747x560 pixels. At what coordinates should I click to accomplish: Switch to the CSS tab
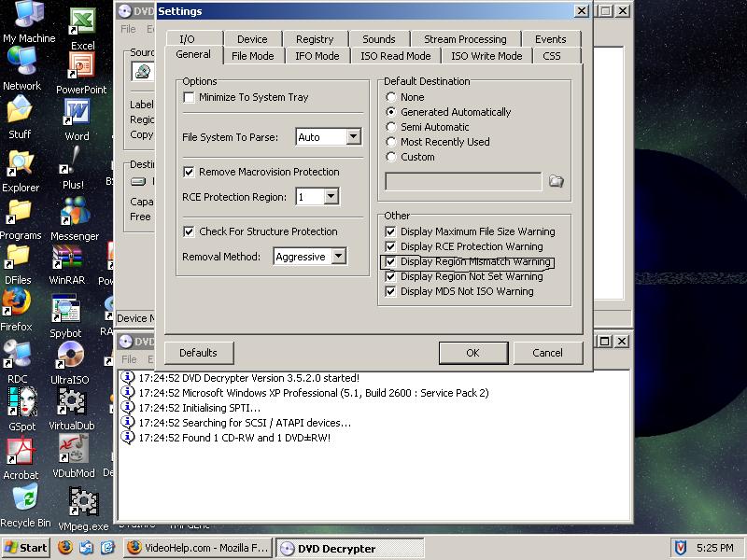pyautogui.click(x=552, y=56)
